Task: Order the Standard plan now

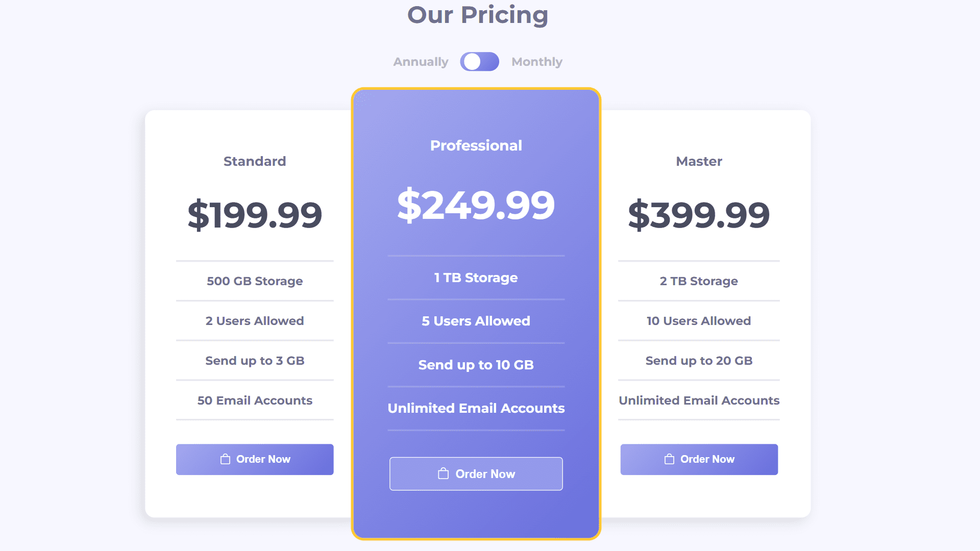Action: 255,459
